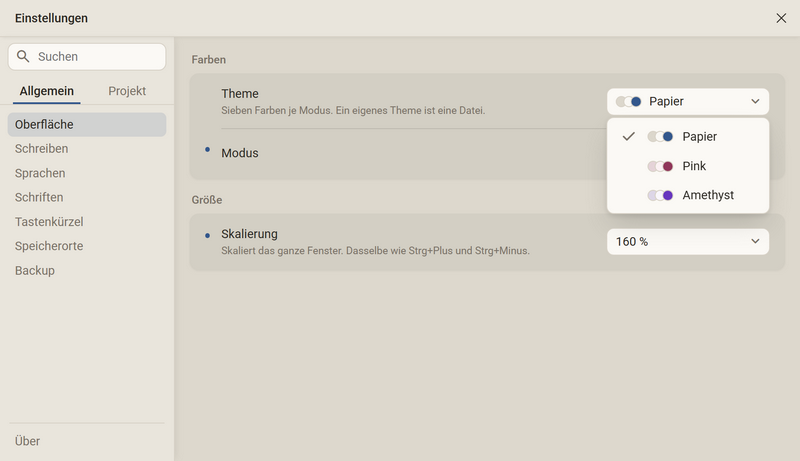The image size is (800, 461).
Task: Click the blue dot beside Skalierung
Action: tap(208, 236)
